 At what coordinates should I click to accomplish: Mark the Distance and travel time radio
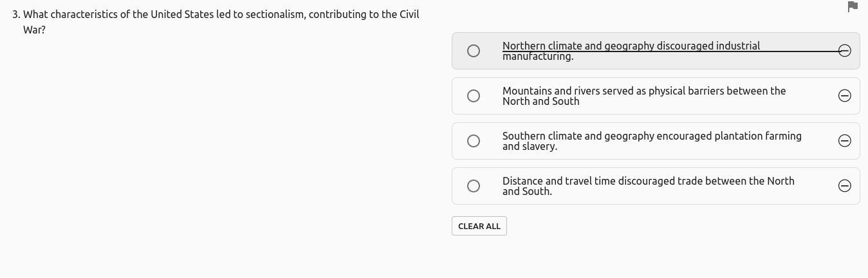tap(474, 186)
